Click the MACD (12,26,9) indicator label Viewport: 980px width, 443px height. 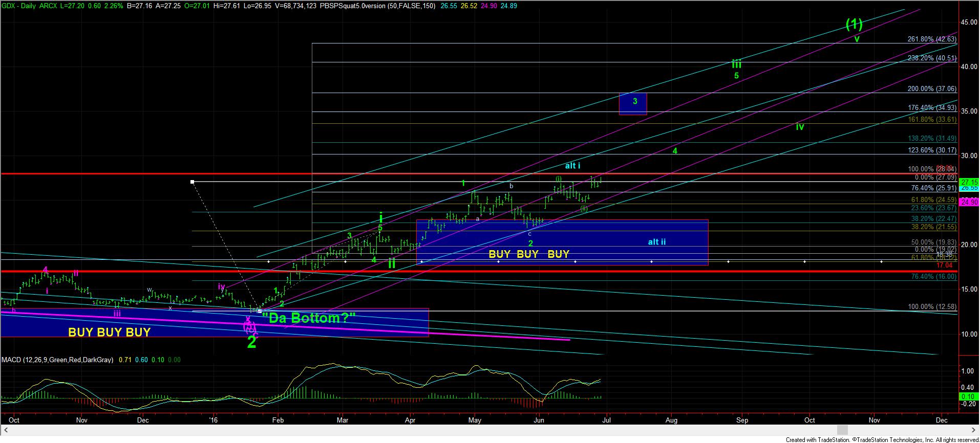[x=57, y=360]
